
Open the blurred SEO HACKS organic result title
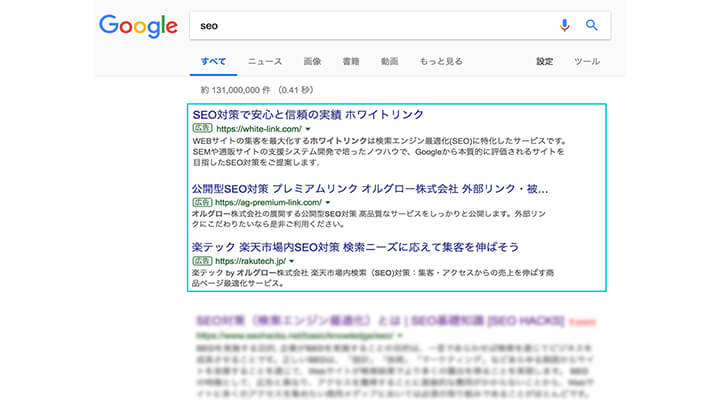[x=380, y=321]
